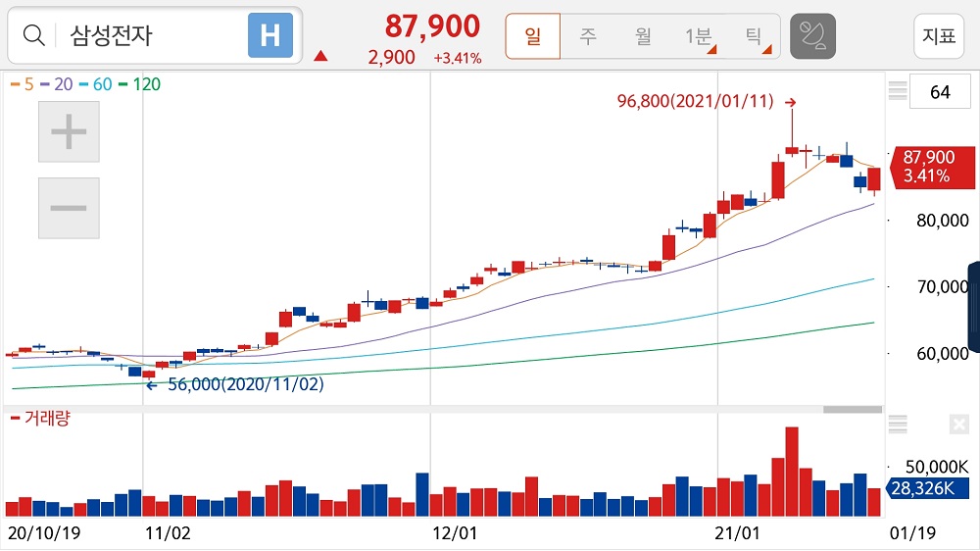Screen dimensions: 980x551
Task: Tap the search magnifier icon
Action: 33,35
